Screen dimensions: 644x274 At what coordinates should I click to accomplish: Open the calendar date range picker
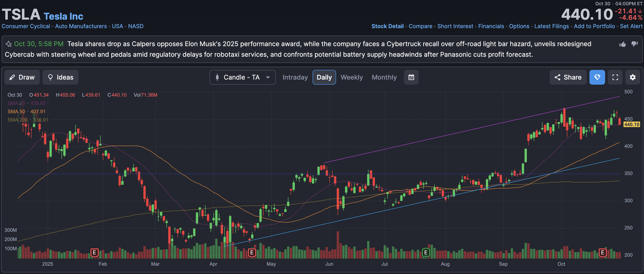(x=411, y=77)
